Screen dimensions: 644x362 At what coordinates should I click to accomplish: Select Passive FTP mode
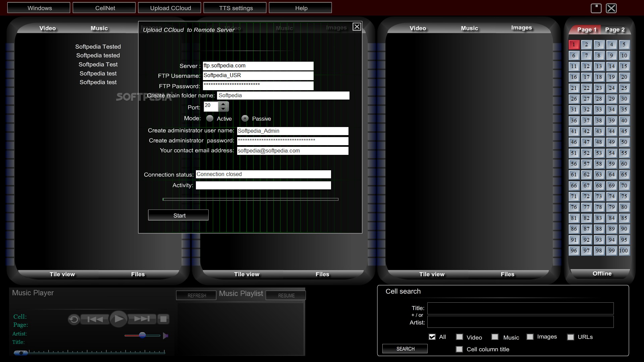click(245, 118)
